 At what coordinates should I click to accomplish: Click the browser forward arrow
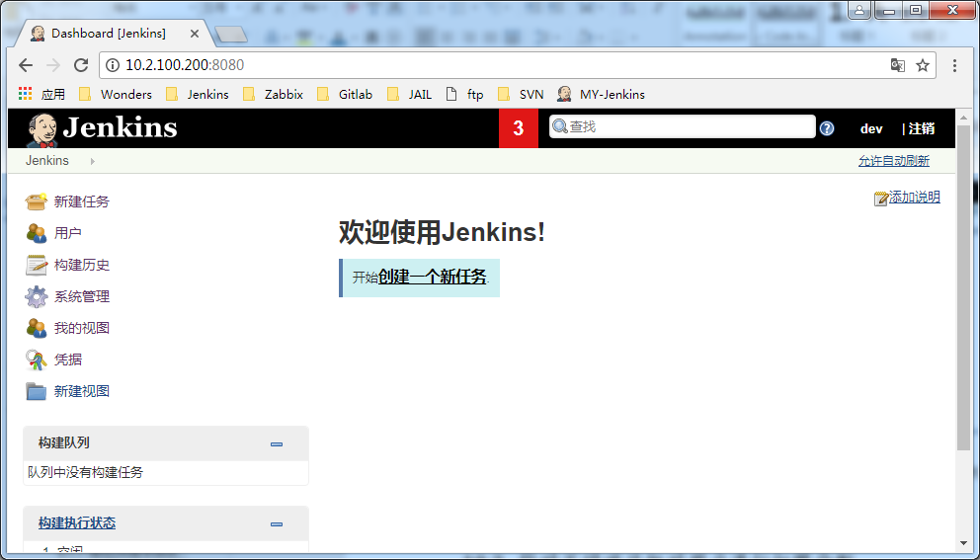click(x=53, y=65)
